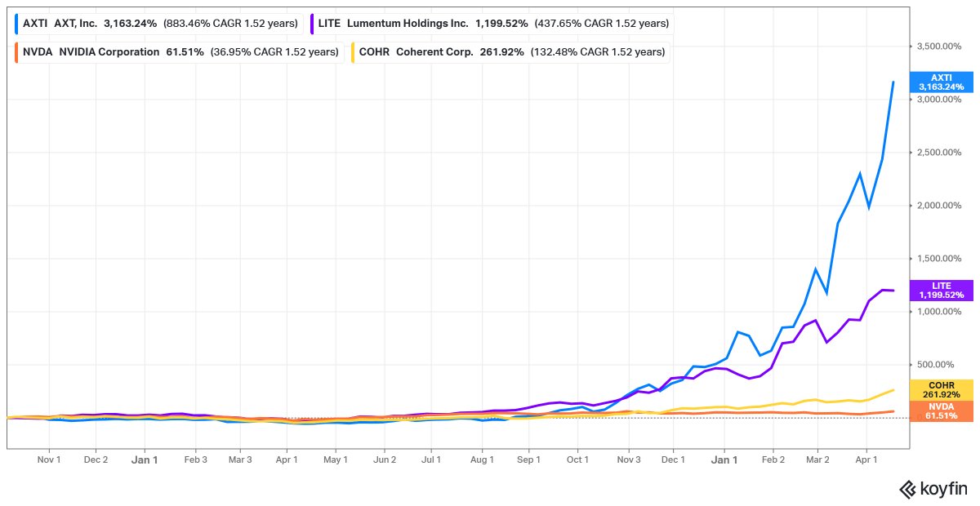Click the purple LITE price tag on axis
This screenshot has width=980, height=506.
tap(941, 291)
